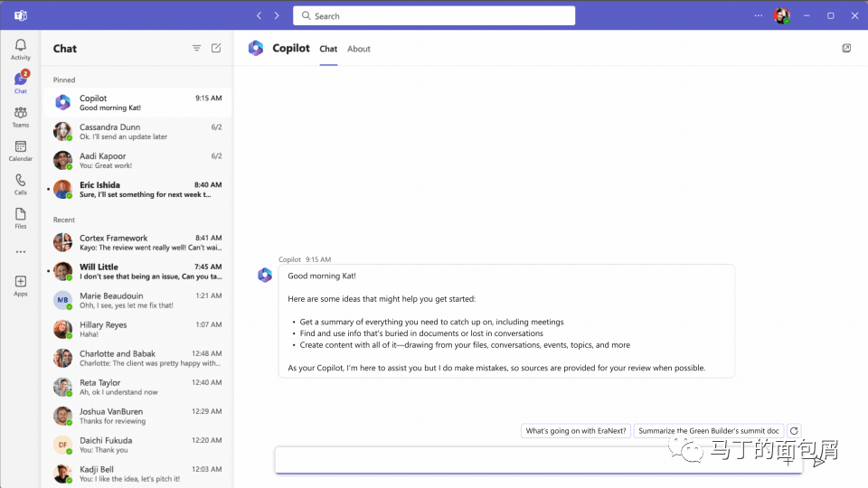Refresh the suggested prompts
868x488 pixels.
coord(794,430)
